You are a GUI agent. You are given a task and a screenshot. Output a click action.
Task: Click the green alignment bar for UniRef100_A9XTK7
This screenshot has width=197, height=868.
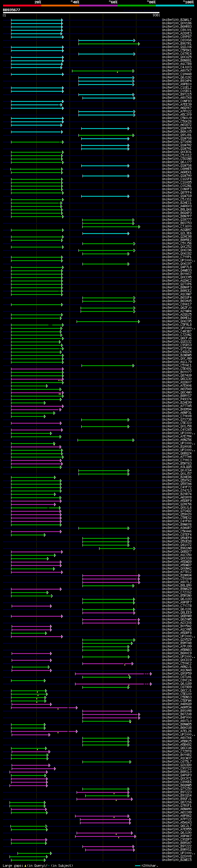103,71
